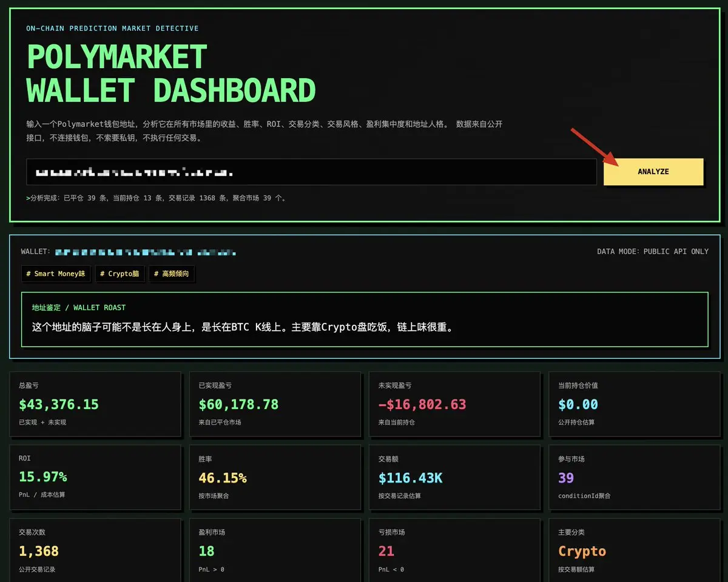Click the total PnL value $43,376.15
Image resolution: width=728 pixels, height=582 pixels.
(59, 404)
